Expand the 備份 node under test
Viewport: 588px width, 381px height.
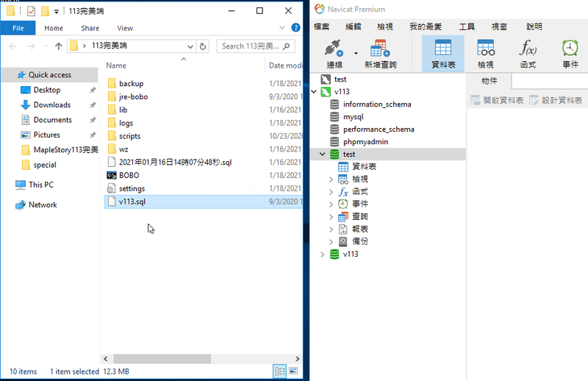coord(331,242)
